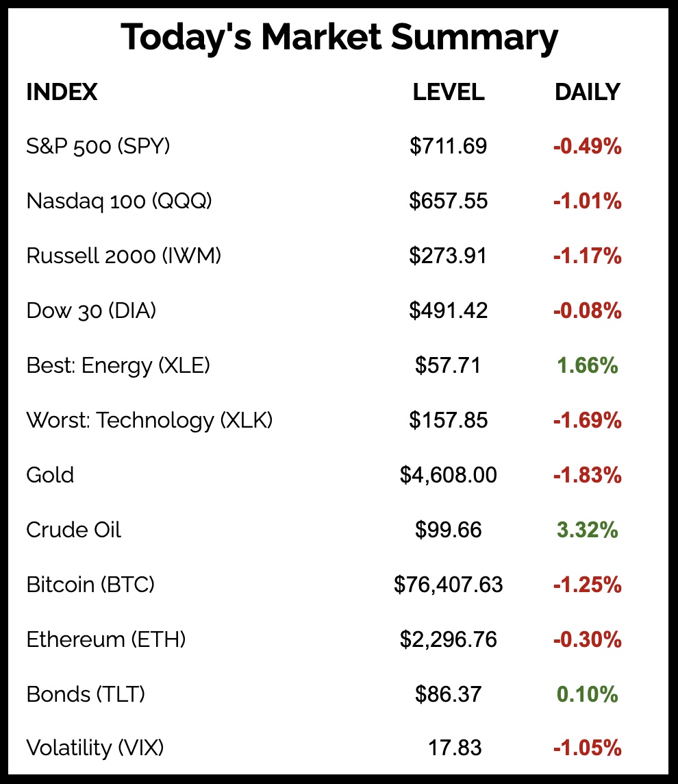Click the Today's Market Summary title
The image size is (678, 784).
(339, 38)
